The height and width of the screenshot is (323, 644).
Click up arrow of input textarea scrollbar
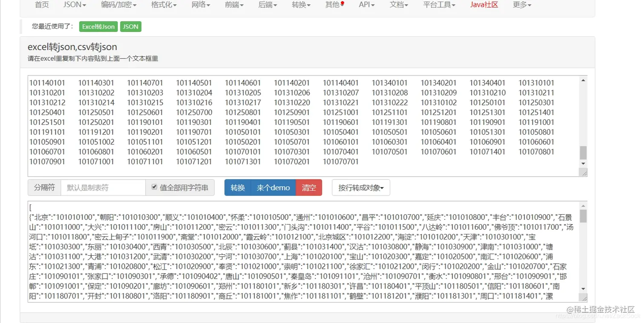click(584, 80)
